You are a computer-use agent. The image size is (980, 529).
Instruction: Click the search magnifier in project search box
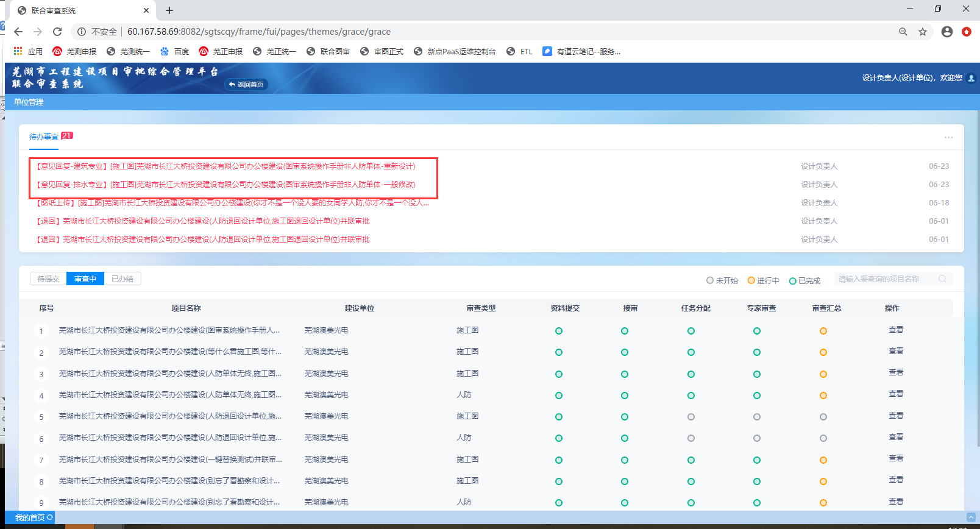942,279
